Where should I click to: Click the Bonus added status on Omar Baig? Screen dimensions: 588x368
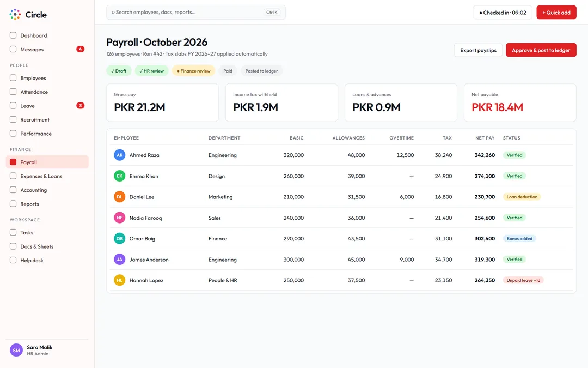pyautogui.click(x=519, y=238)
